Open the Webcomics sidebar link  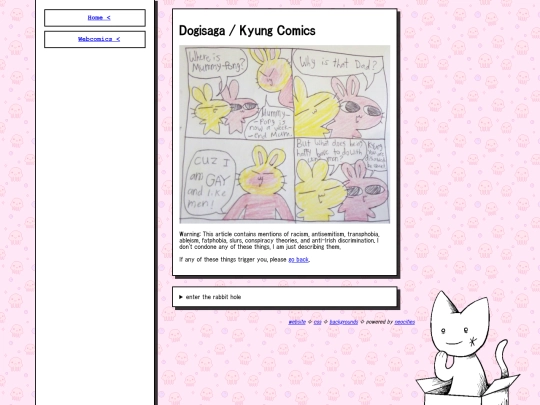point(99,39)
